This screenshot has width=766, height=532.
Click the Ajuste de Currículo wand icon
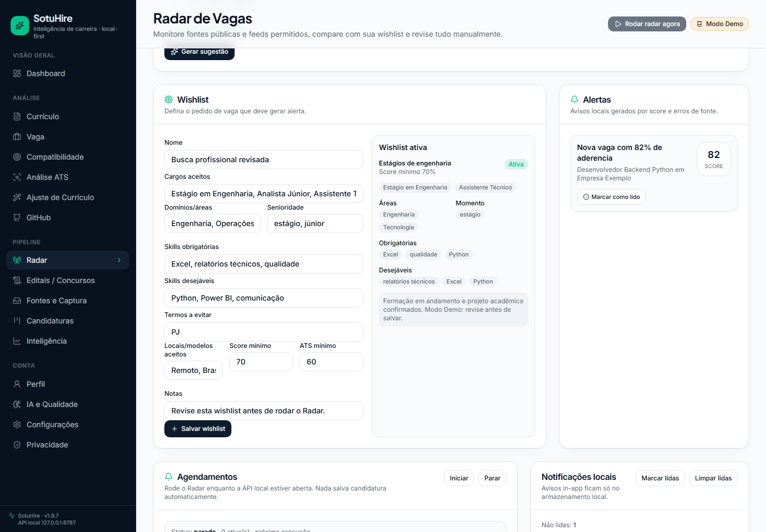[17, 197]
